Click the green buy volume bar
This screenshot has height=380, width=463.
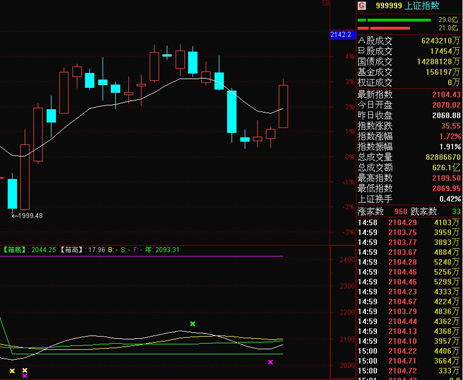tap(394, 20)
